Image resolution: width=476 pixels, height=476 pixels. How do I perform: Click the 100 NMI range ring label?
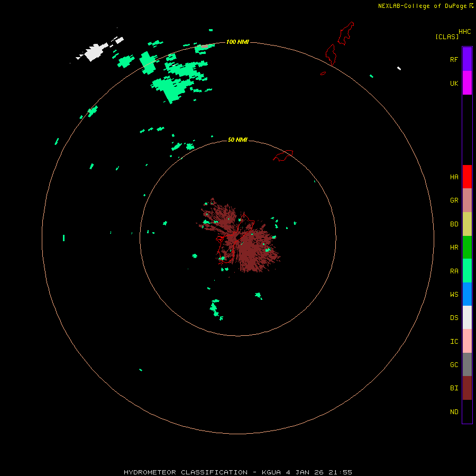[x=237, y=42]
